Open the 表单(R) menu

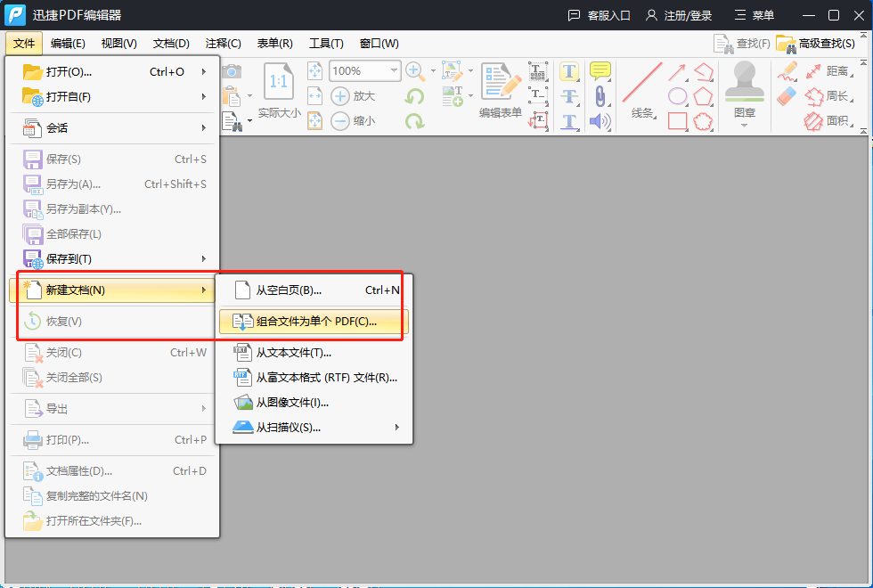[x=275, y=44]
